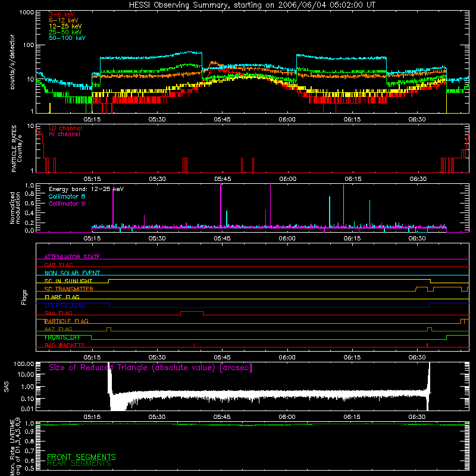
Task: Select the cyan 50-100 keV legend label
Action: click(x=67, y=38)
